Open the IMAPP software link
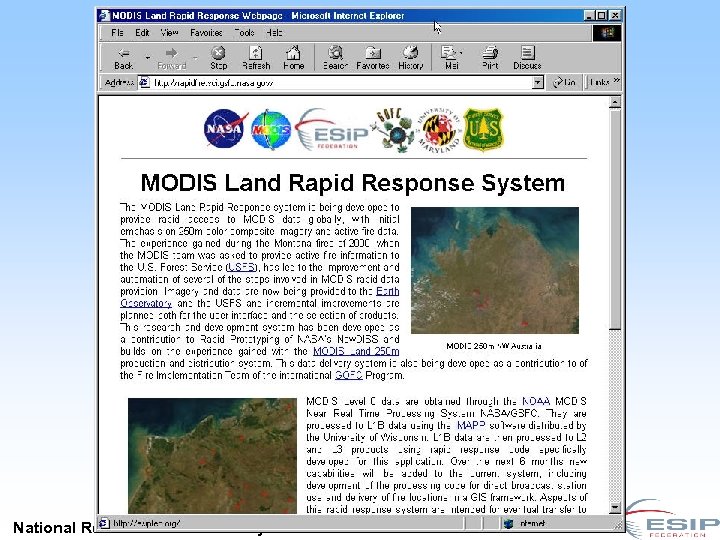Viewport: 720px width, 540px height. pos(470,425)
